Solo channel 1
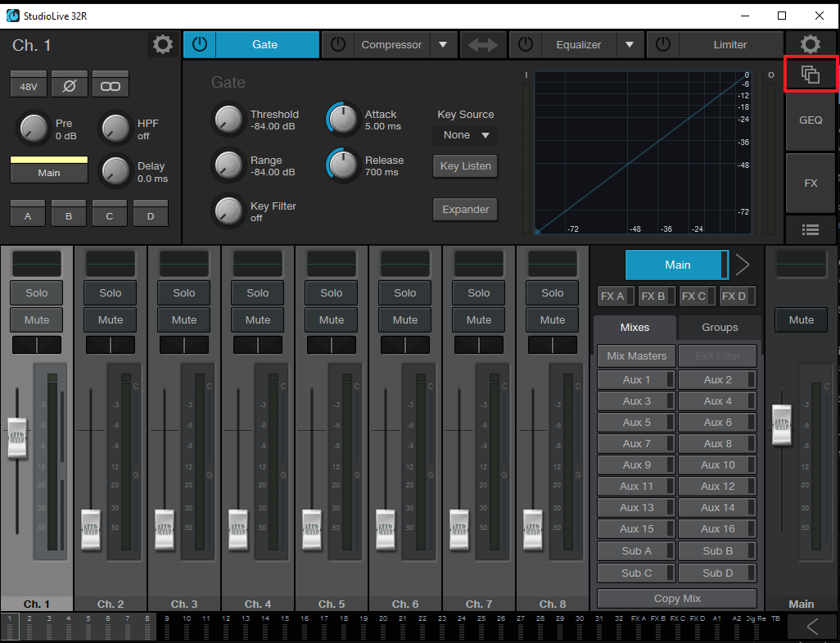This screenshot has height=643, width=840. (x=36, y=293)
